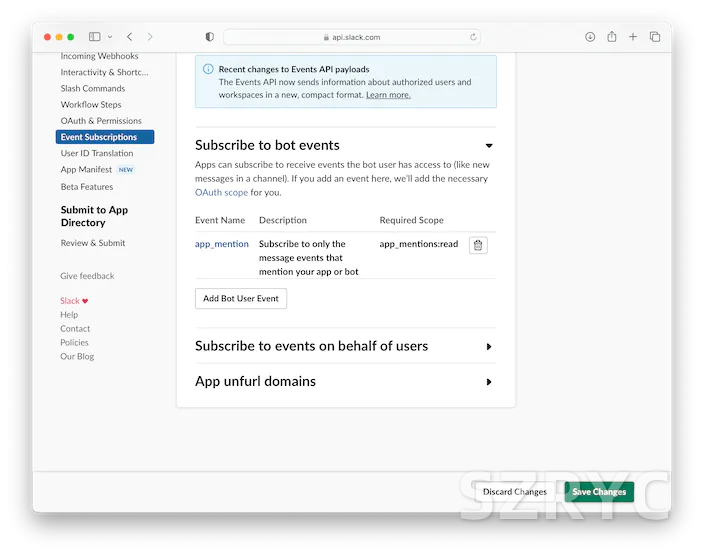Expand the App unfurl domains section
This screenshot has width=704, height=555.
pos(488,382)
